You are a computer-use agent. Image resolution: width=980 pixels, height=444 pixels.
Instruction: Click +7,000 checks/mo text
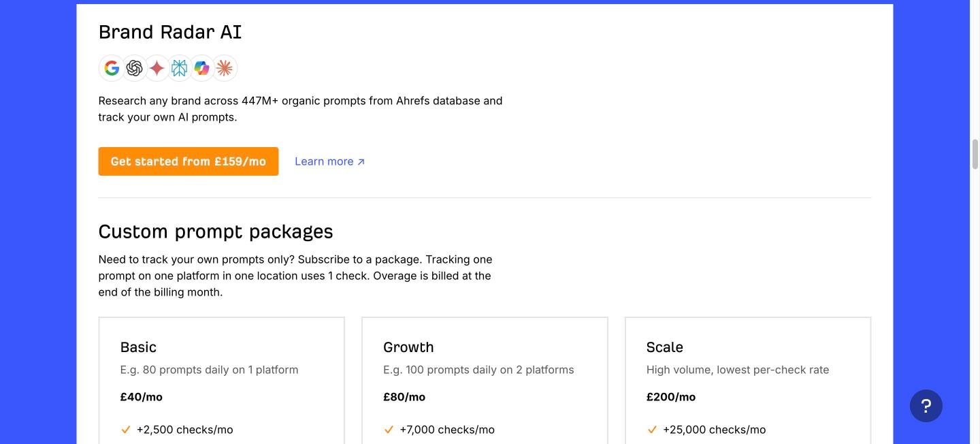click(447, 430)
